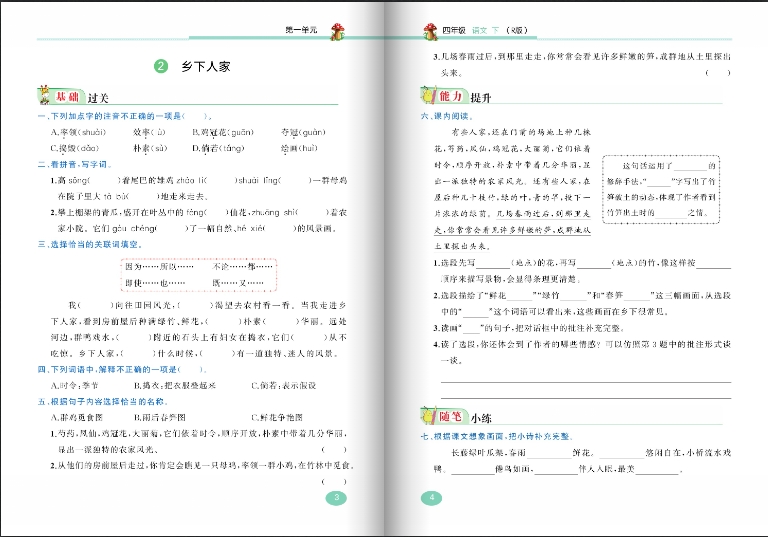Image resolution: width=768 pixels, height=537 pixels.
Task: Select option B.捣衣:把衣服叠起来
Action: [175, 385]
